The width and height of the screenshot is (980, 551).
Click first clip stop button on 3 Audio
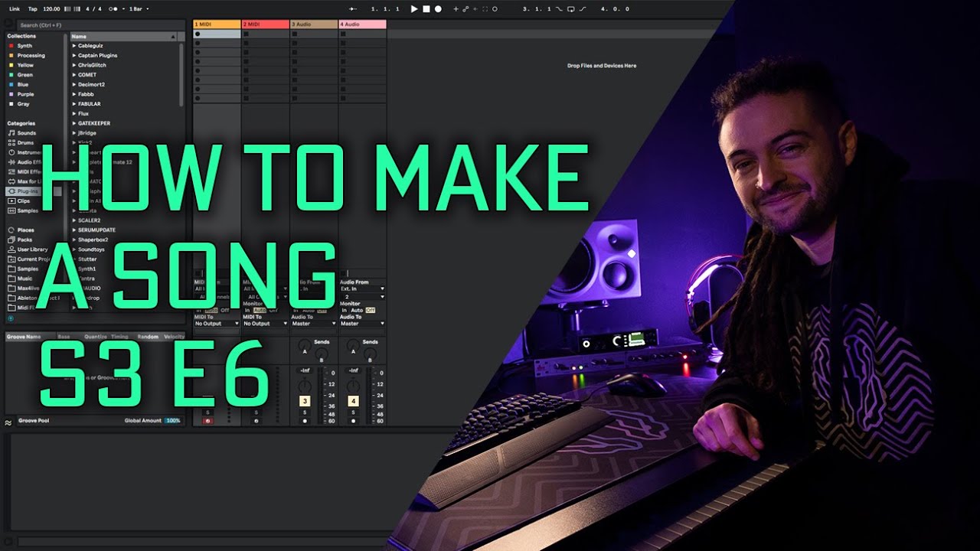tap(294, 34)
